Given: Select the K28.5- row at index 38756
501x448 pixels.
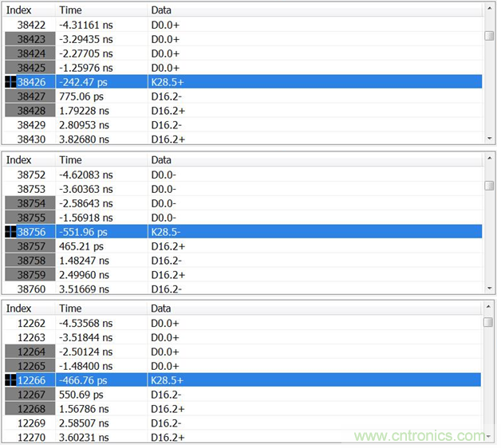Looking at the screenshot, I should coord(239,231).
